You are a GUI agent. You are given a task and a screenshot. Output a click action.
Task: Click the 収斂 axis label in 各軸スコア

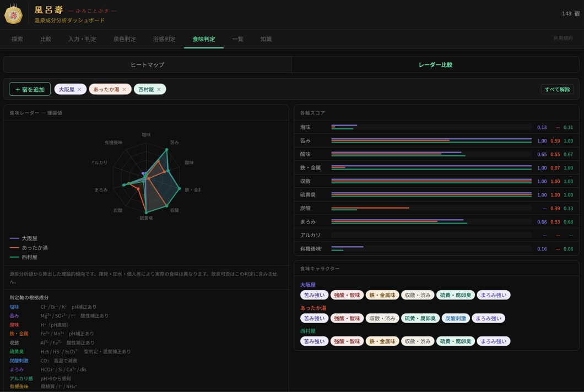point(305,181)
